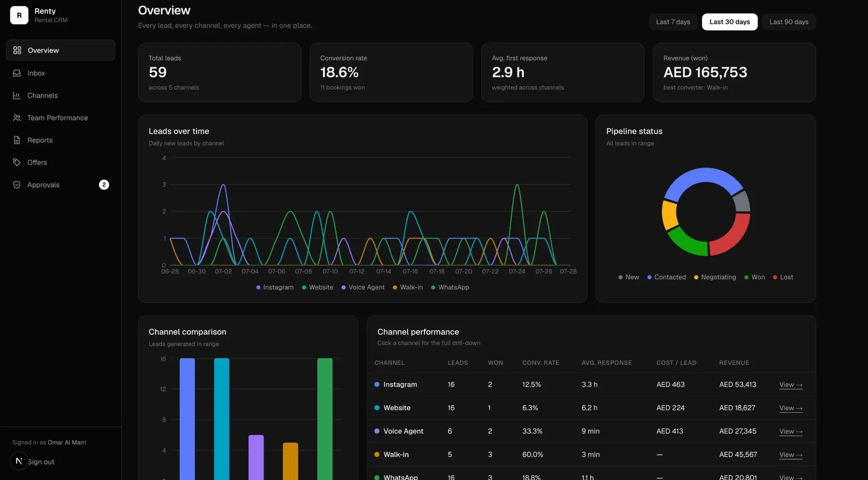Click the Reports document icon
This screenshot has height=480, width=868.
pos(17,140)
